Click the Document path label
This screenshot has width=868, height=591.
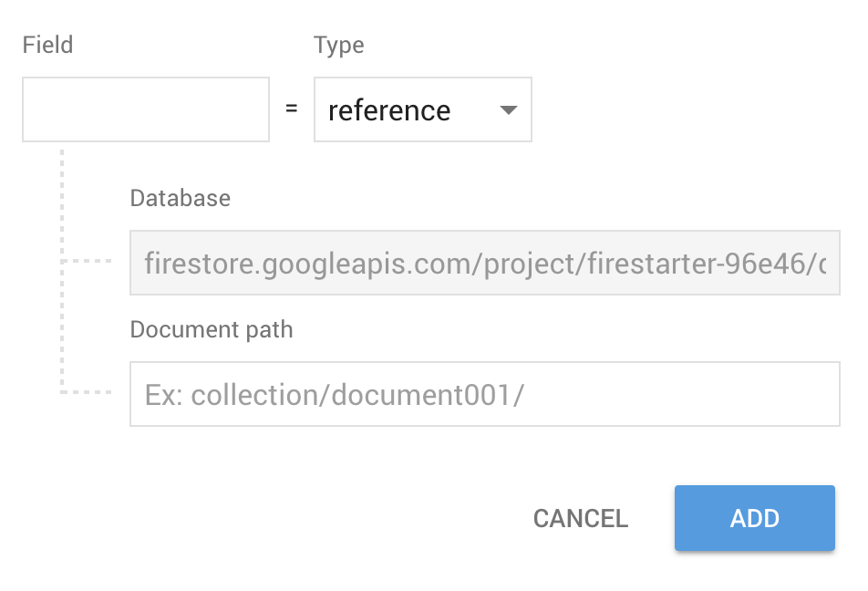[211, 329]
